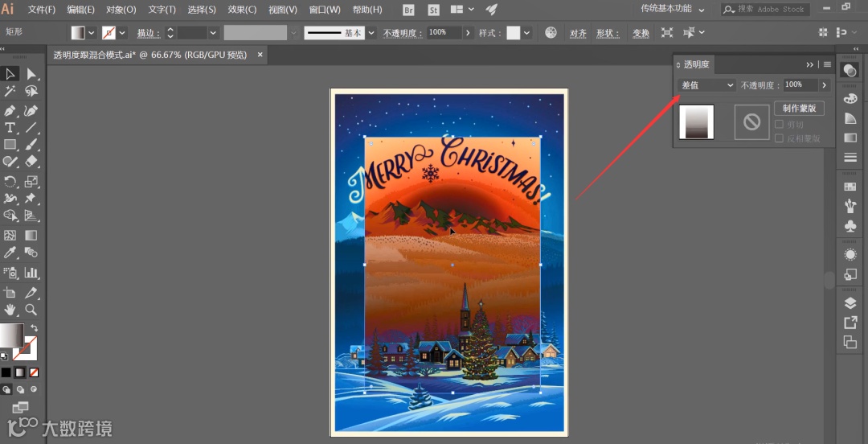
Task: Select the Eraser tool
Action: click(x=31, y=162)
